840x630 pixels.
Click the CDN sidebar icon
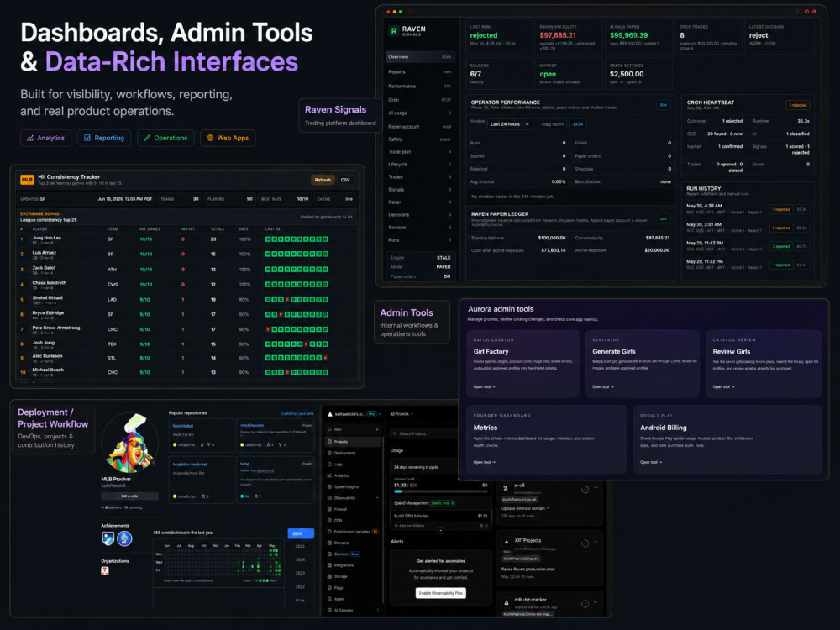pos(329,521)
